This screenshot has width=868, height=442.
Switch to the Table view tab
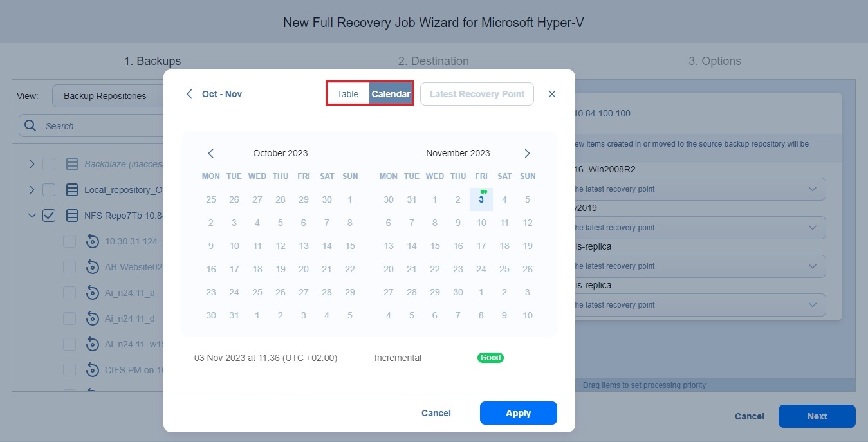point(347,94)
